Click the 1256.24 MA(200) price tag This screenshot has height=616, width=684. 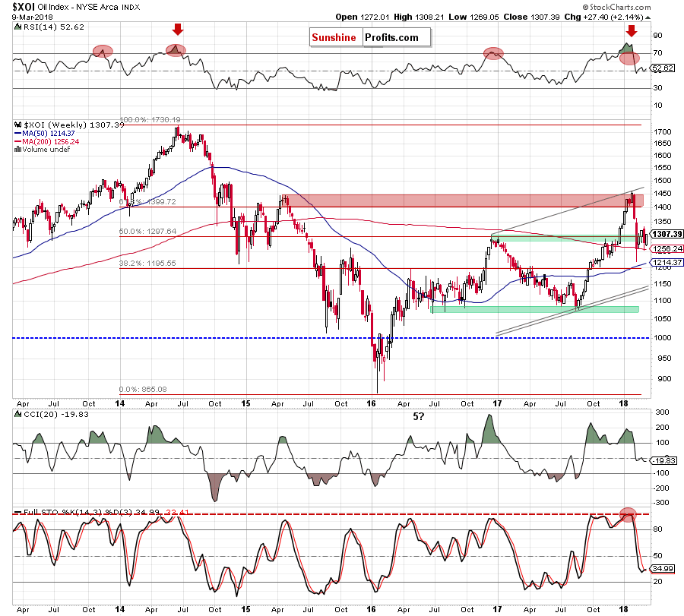[667, 248]
